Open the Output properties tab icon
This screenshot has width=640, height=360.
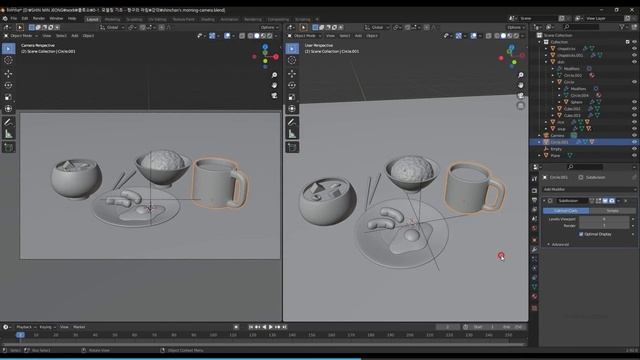click(534, 200)
